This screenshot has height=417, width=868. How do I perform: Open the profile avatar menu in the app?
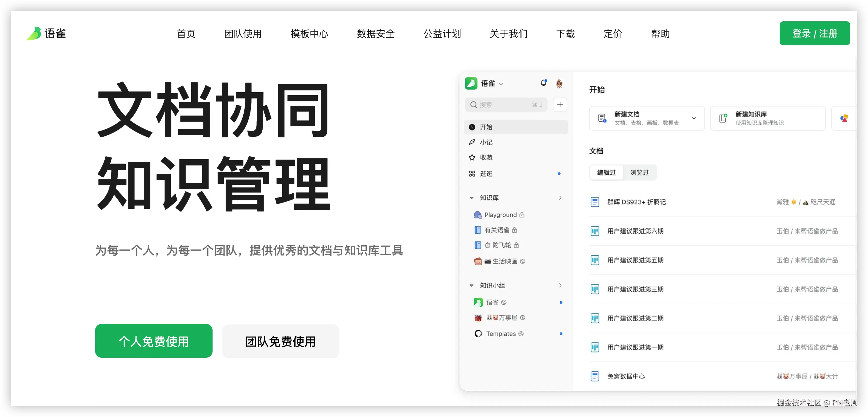pyautogui.click(x=559, y=83)
